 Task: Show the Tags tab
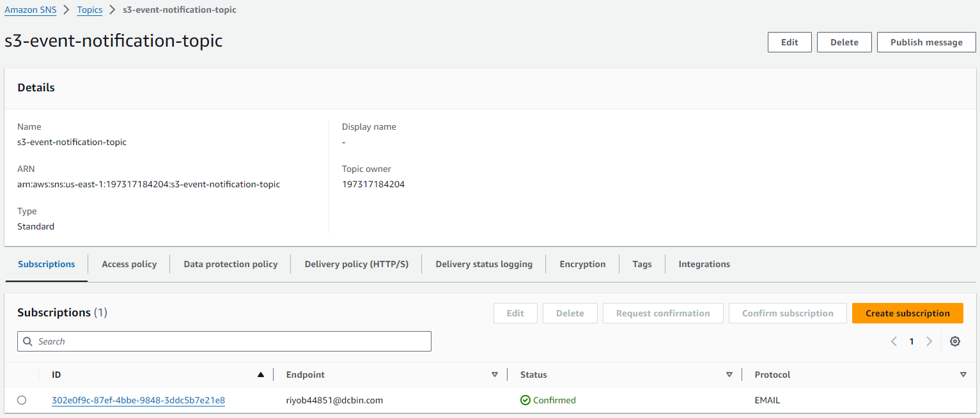click(x=642, y=264)
